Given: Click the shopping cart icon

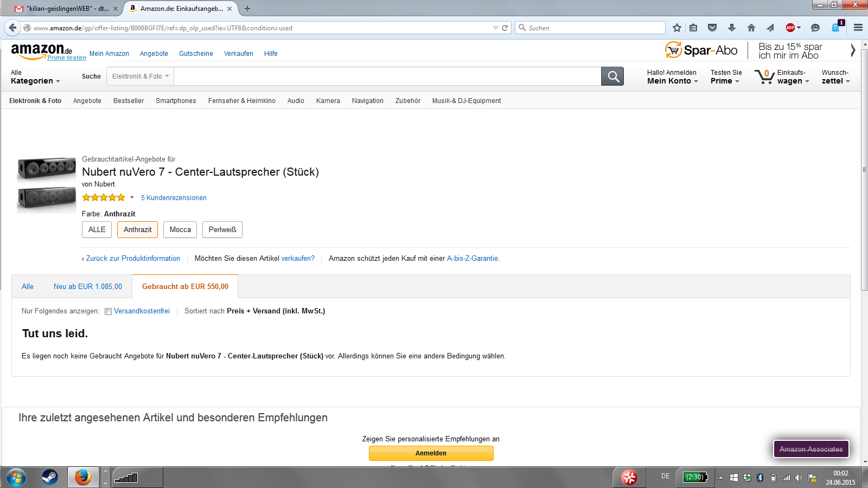Looking at the screenshot, I should (764, 76).
